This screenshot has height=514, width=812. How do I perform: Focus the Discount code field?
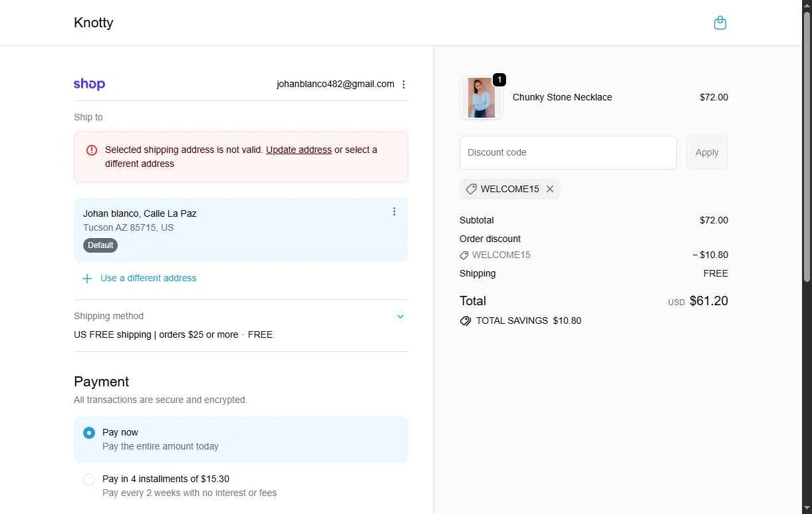click(x=568, y=152)
